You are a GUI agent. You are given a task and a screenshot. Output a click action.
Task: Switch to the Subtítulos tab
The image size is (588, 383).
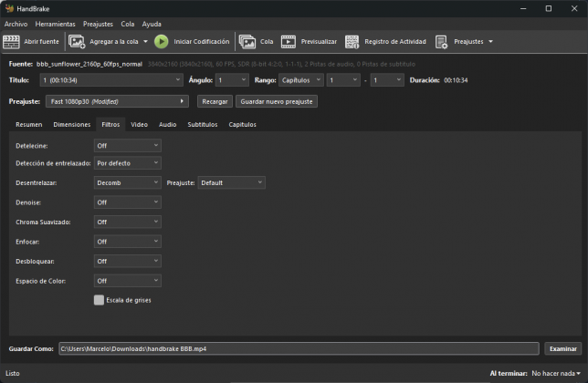pos(203,124)
